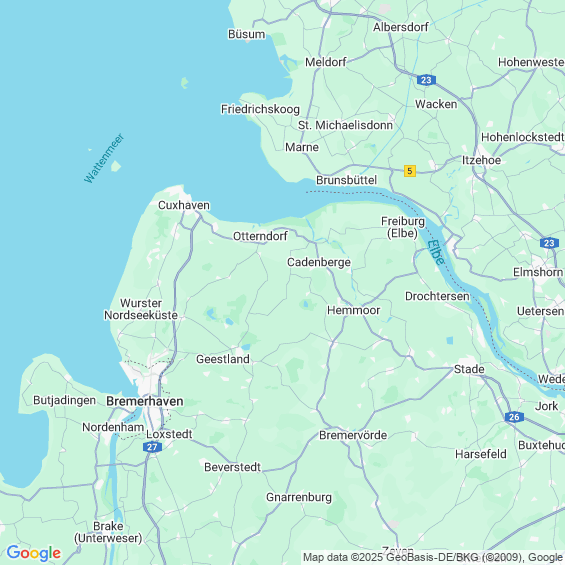
Task: Select the Cuxhaven town label
Action: [184, 205]
